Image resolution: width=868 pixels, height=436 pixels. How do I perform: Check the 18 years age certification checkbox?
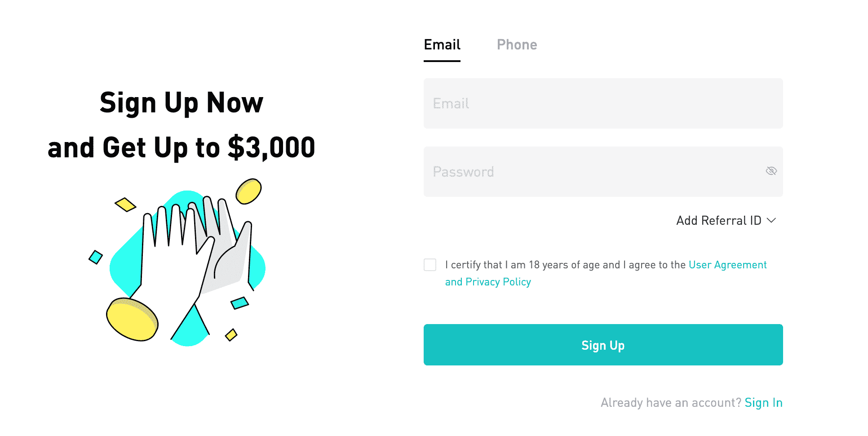pyautogui.click(x=430, y=265)
